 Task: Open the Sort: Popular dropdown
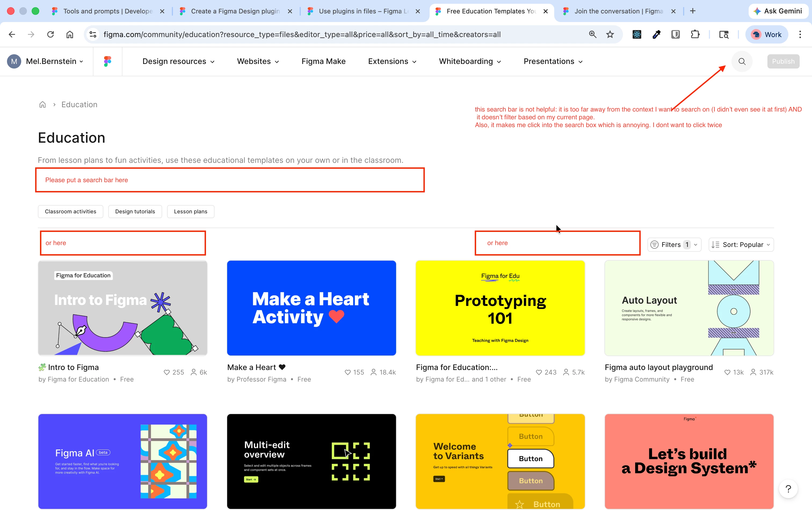tap(741, 245)
